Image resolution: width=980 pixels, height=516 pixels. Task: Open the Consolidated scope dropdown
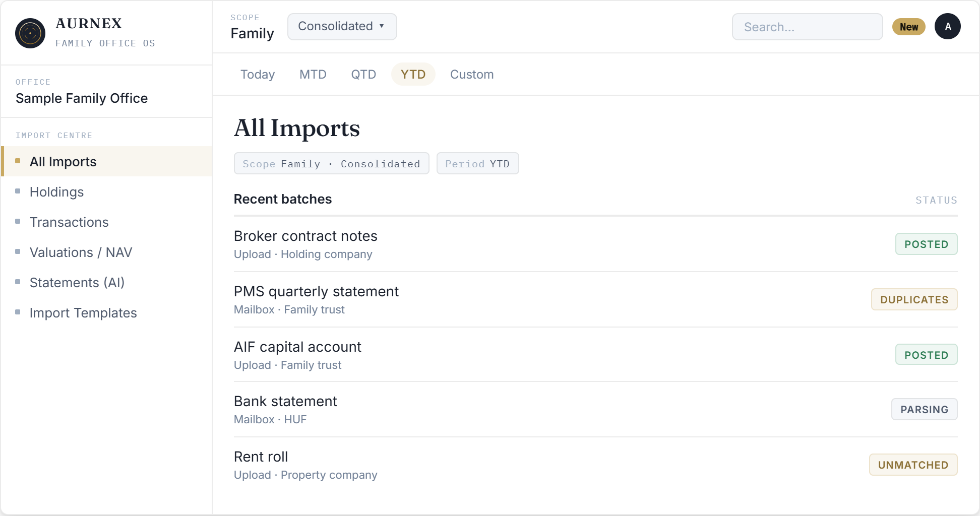tap(342, 26)
